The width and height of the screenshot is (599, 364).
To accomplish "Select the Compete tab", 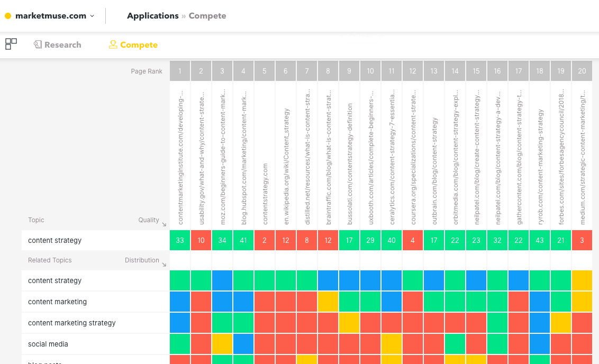I will (x=133, y=44).
